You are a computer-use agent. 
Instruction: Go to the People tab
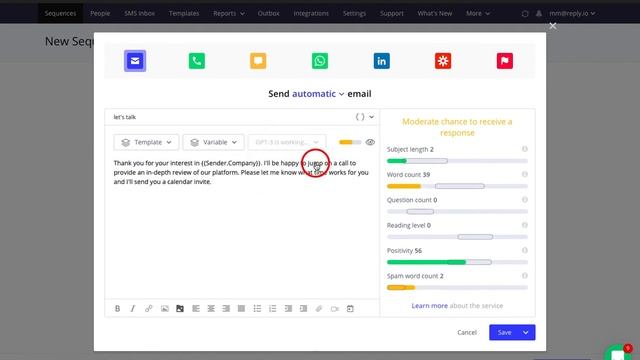click(x=100, y=13)
